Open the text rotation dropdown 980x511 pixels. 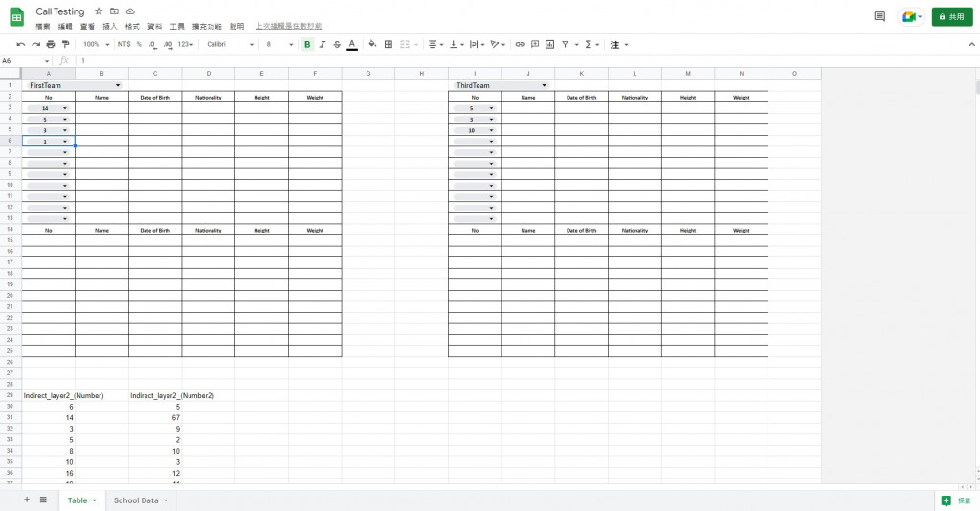[x=498, y=44]
